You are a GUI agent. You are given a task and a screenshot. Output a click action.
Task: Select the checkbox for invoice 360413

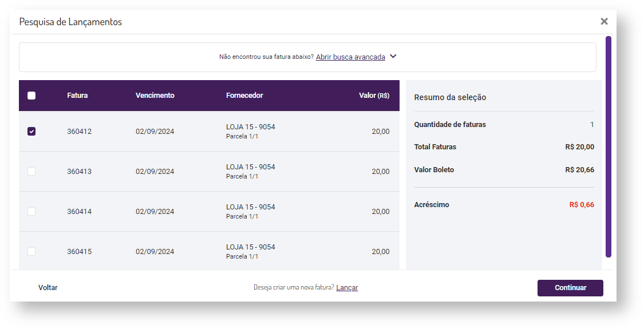click(31, 172)
